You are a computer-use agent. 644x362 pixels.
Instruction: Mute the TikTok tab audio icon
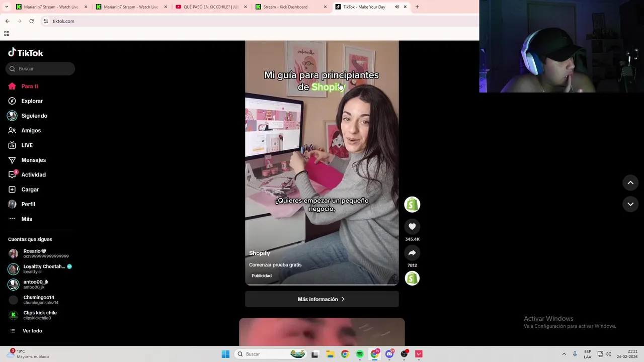[397, 7]
